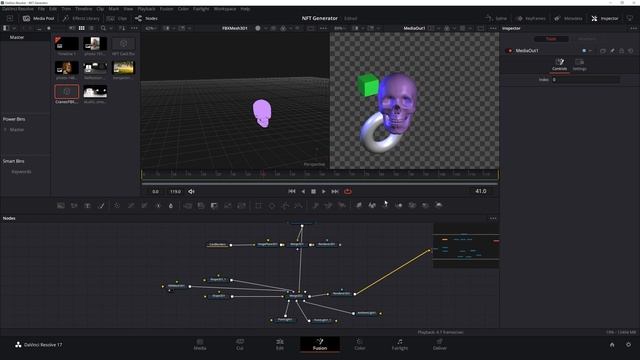The image size is (640, 360).
Task: Play forward in the viewer
Action: coord(324,191)
